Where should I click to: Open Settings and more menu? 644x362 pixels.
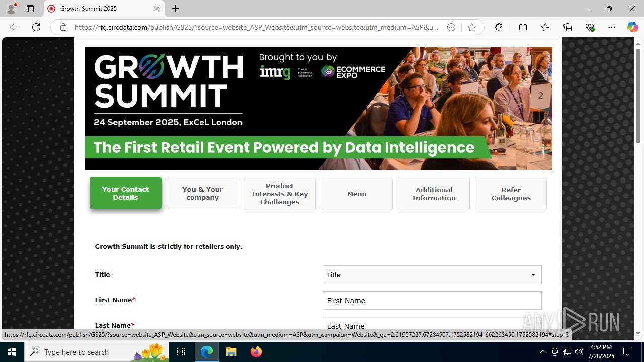612,27
